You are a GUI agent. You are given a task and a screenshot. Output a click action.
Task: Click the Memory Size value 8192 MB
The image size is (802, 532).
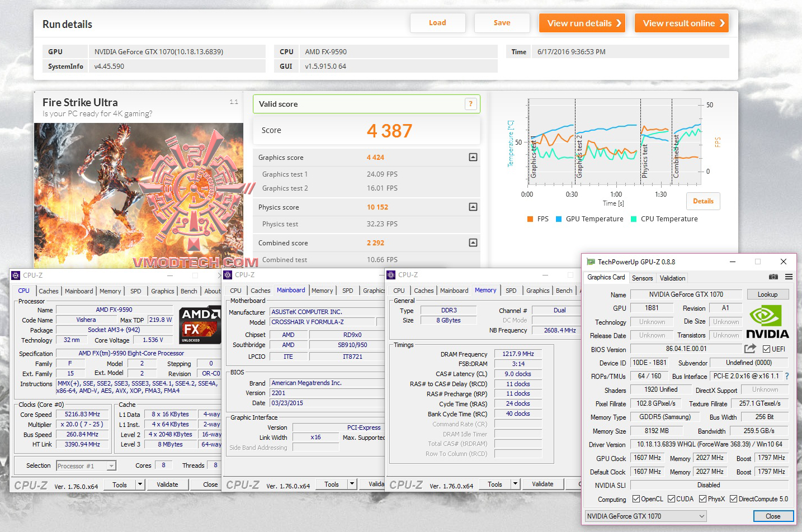657,431
